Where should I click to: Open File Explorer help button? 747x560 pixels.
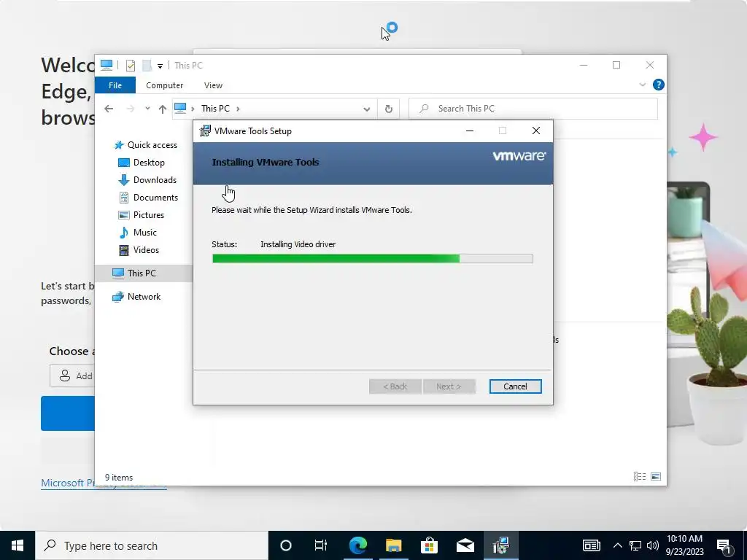(658, 85)
